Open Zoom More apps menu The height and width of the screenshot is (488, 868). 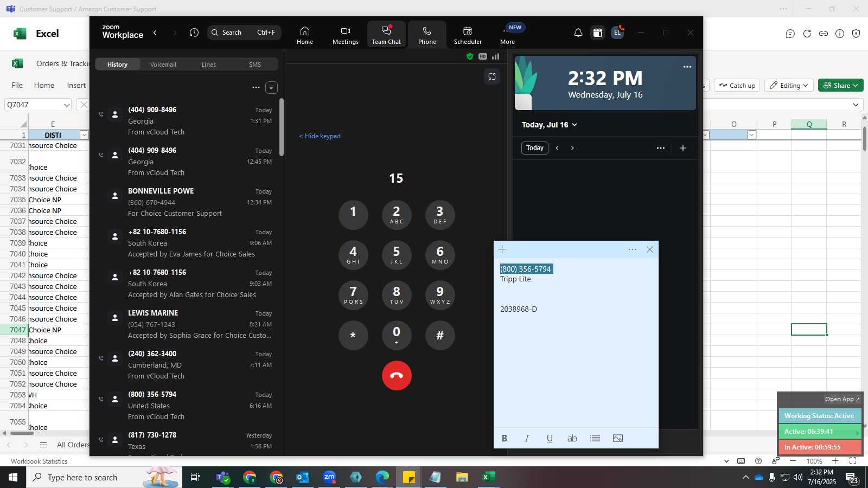508,35
